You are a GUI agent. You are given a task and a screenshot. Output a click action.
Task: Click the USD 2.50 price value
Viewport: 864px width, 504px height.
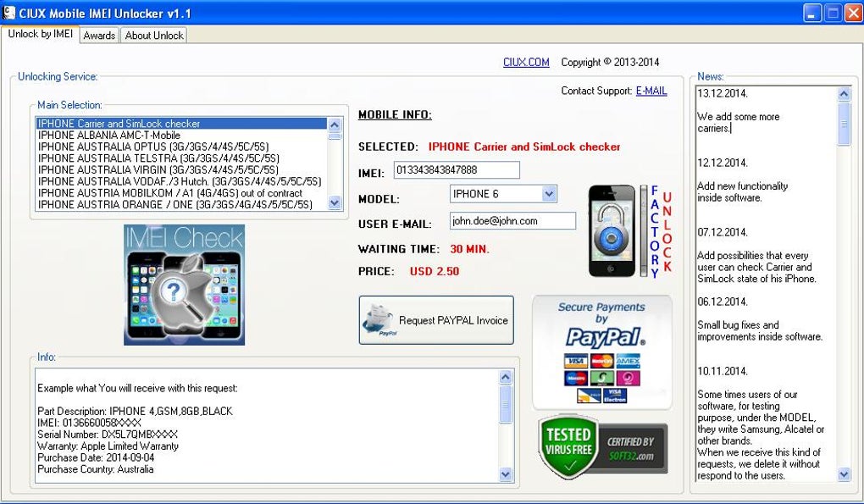[x=435, y=271]
